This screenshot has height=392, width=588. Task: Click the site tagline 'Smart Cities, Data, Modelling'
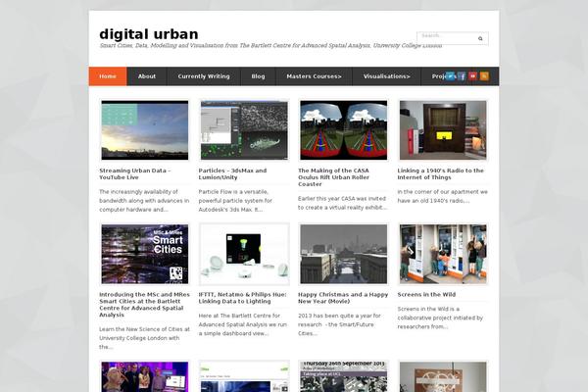[270, 45]
